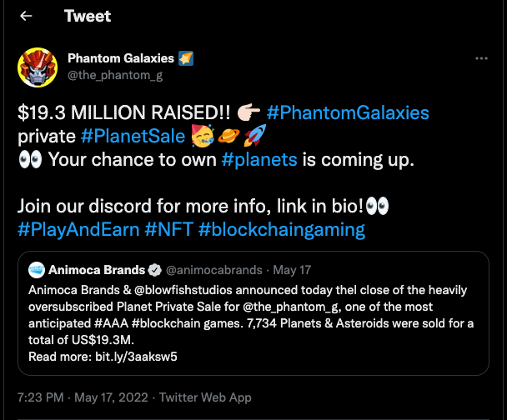Click the 7:23 PM May 17, 2022 timestamp
The width and height of the screenshot is (507, 420).
(83, 397)
